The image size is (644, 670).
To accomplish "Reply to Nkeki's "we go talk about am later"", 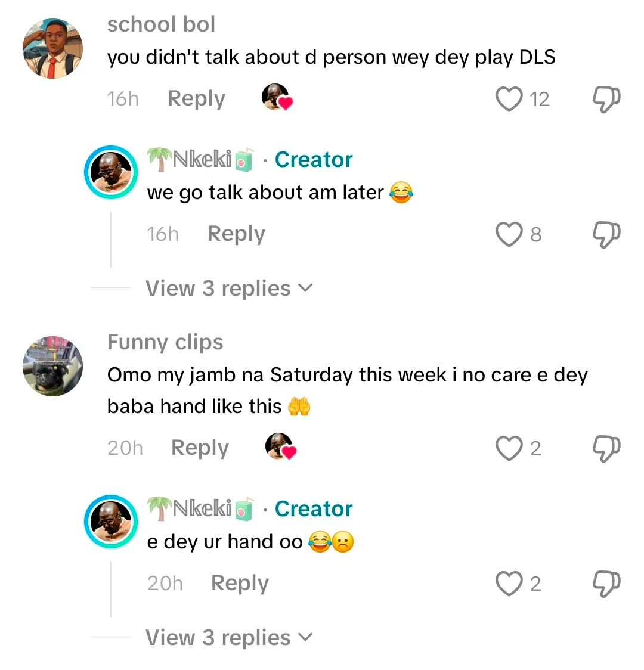I will [236, 234].
